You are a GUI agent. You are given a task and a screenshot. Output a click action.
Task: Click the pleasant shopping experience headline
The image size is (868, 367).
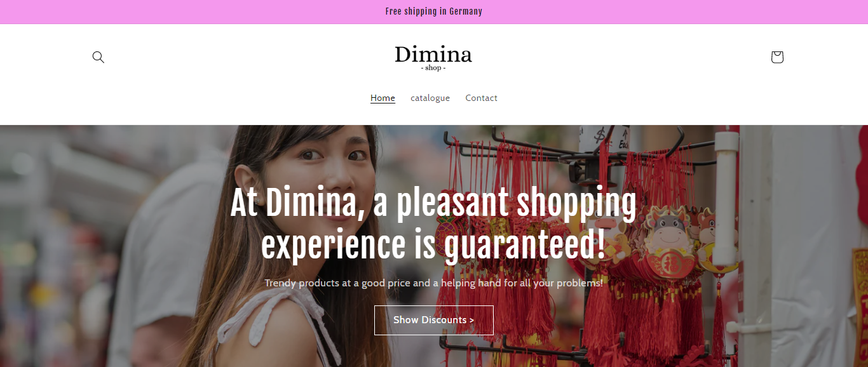(433, 225)
